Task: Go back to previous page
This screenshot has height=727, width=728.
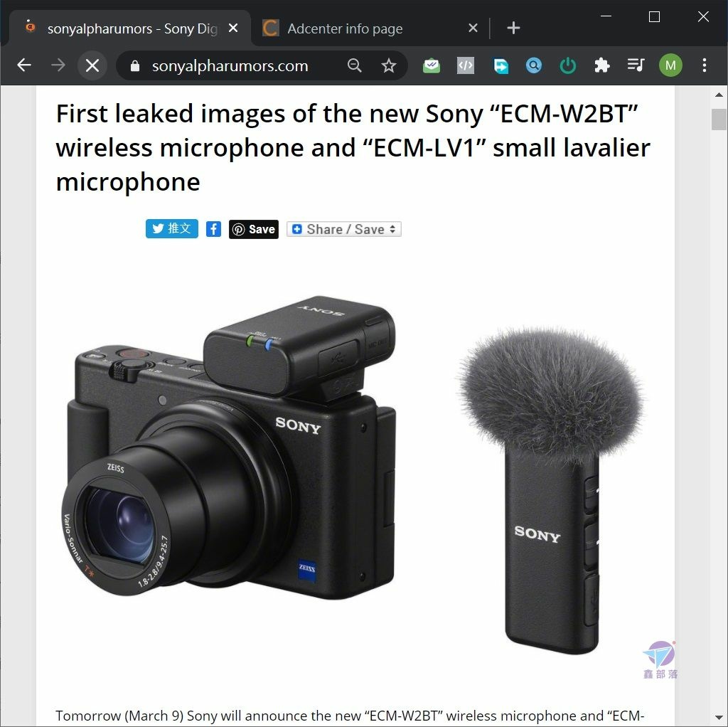Action: pyautogui.click(x=24, y=65)
